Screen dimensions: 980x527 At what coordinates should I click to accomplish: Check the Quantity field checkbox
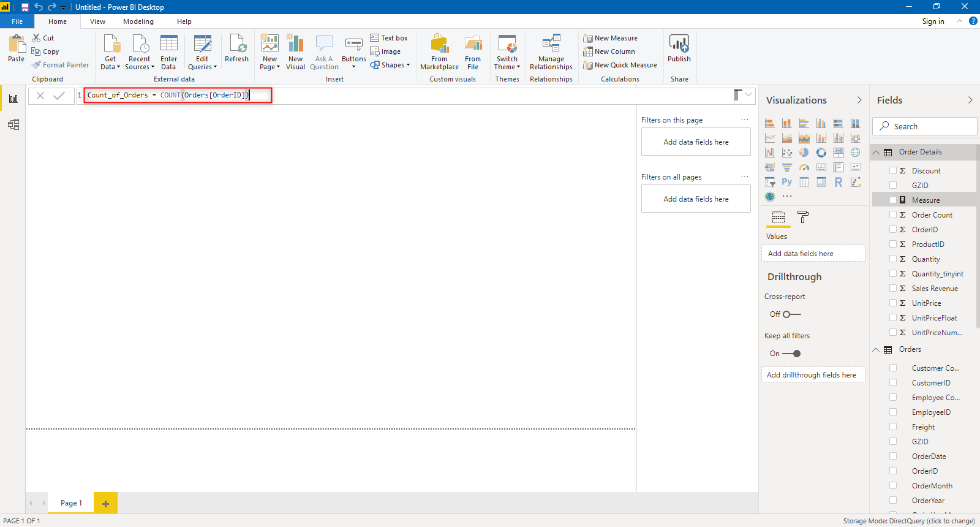click(x=893, y=259)
